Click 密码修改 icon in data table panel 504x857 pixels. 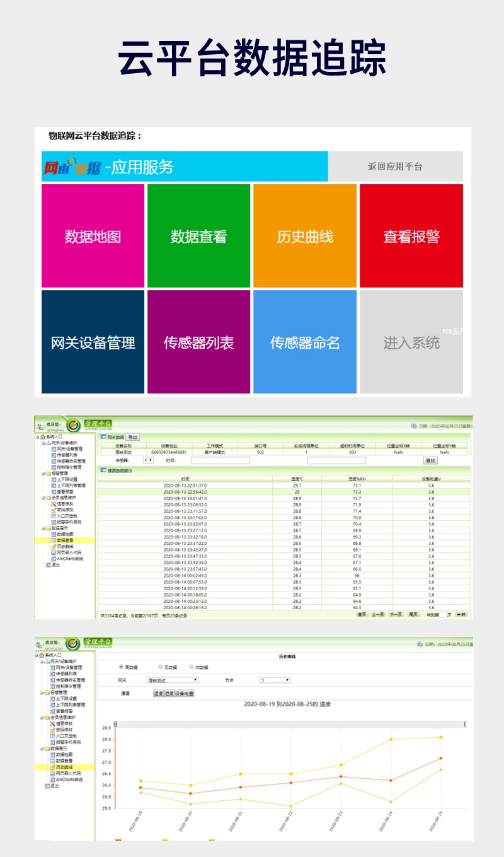pyautogui.click(x=53, y=510)
